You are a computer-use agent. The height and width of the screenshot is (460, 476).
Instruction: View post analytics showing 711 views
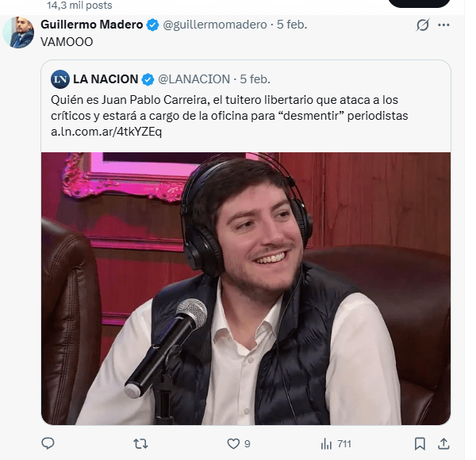(336, 444)
